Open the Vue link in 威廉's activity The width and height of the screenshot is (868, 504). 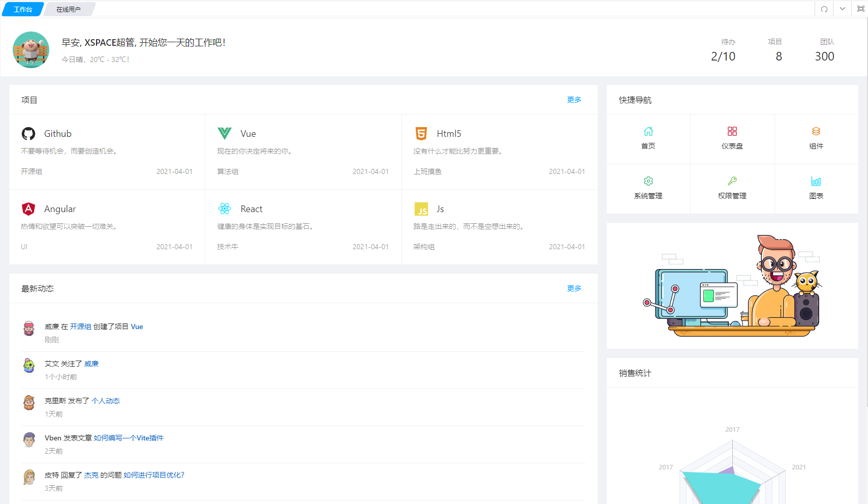[x=137, y=327]
